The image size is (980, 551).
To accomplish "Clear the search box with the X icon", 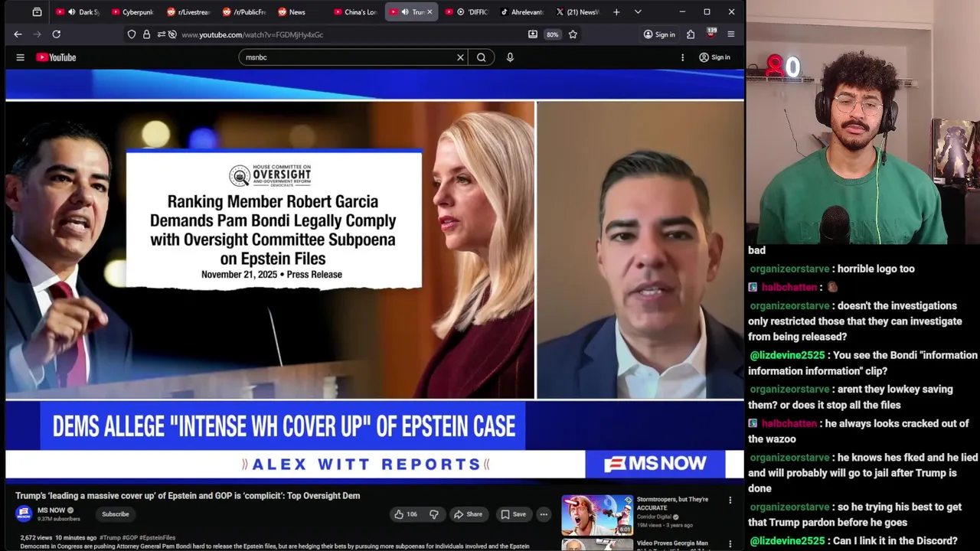I will click(460, 57).
